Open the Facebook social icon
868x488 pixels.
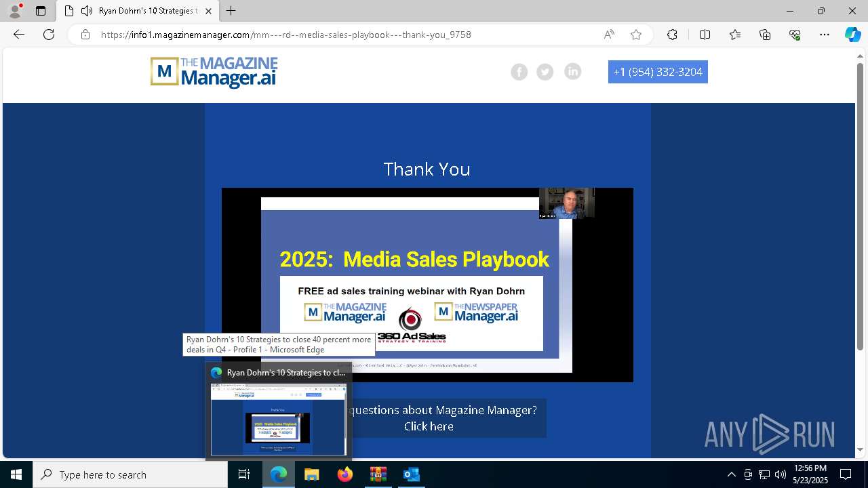click(x=519, y=72)
